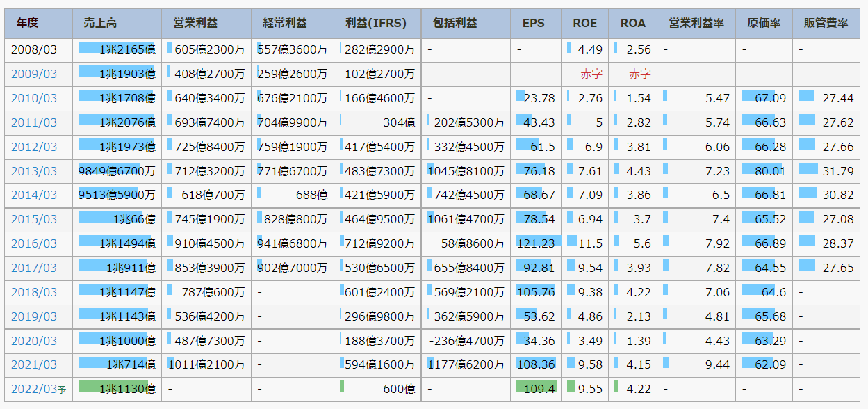The image size is (868, 409).
Task: Open the 2013/03 fiscal year link
Action: click(34, 171)
